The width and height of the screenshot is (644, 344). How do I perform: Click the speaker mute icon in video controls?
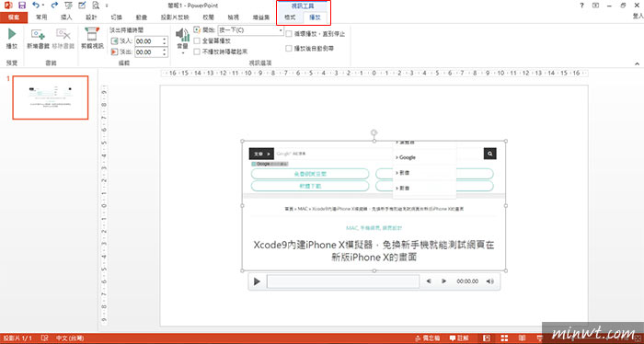[490, 281]
